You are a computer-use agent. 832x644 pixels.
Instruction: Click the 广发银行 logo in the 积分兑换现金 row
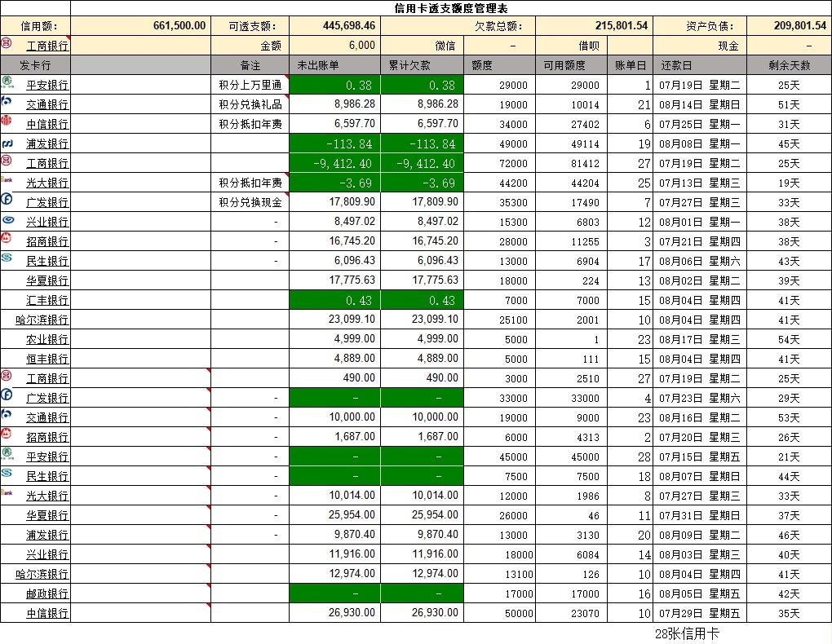point(7,200)
